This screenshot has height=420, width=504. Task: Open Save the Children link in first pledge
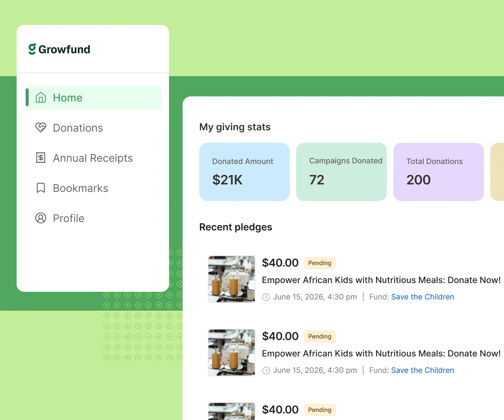click(x=423, y=297)
